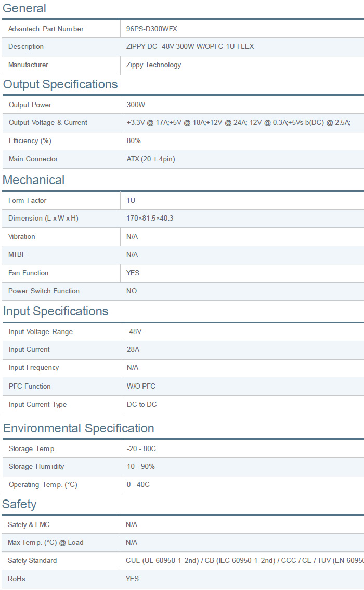Image resolution: width=364 pixels, height=590 pixels.
Task: Click the General section heading
Action: 24,8
